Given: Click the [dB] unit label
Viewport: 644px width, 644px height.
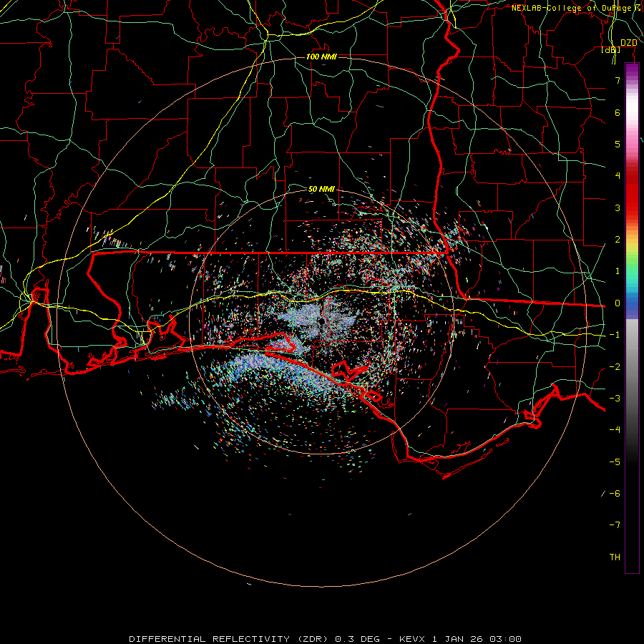Looking at the screenshot, I should (611, 49).
